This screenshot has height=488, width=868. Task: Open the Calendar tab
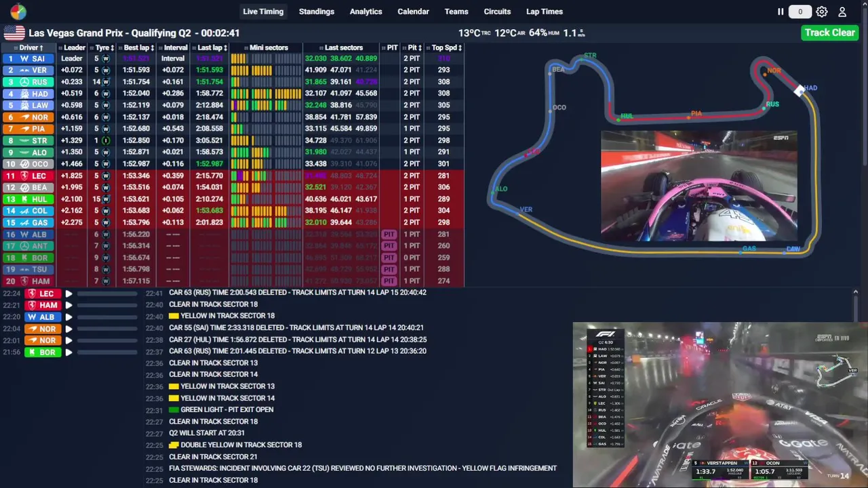pos(413,12)
